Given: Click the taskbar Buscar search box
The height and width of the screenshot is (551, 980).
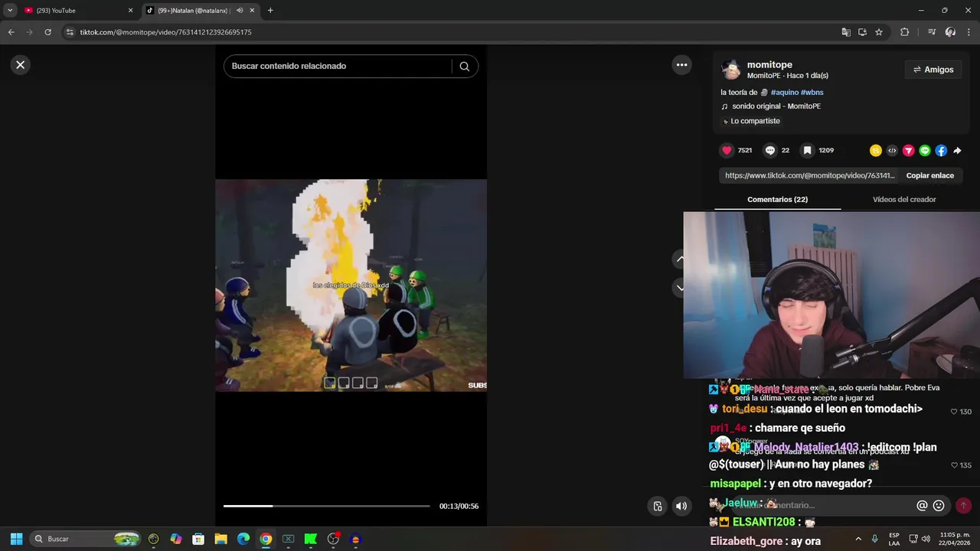Looking at the screenshot, I should coord(87,539).
